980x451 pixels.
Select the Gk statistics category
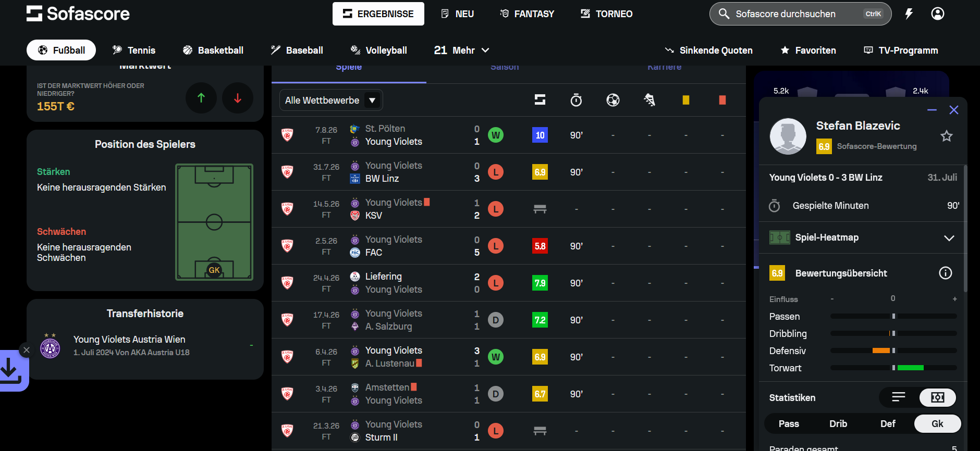click(x=937, y=424)
